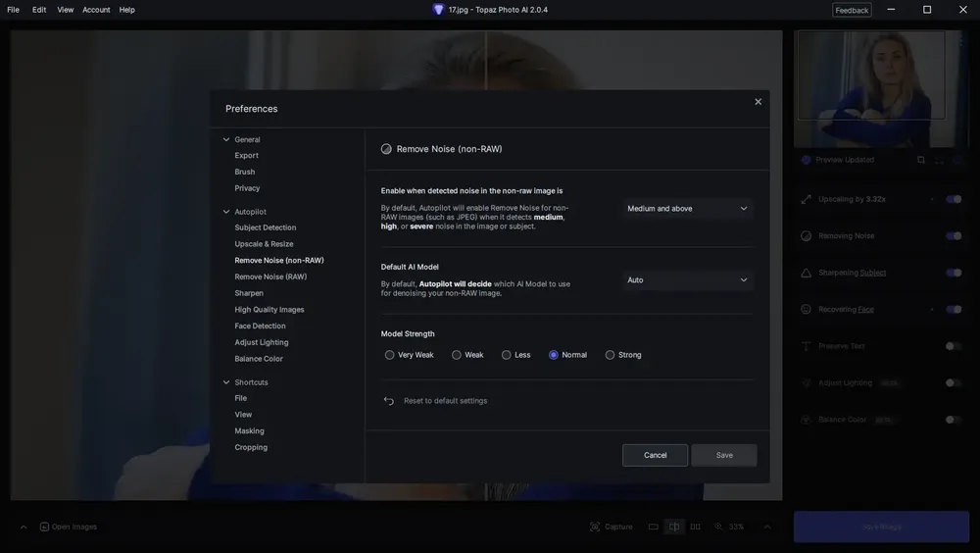Click the zoom magnifier icon near 33%
This screenshot has height=553, width=980.
click(718, 527)
